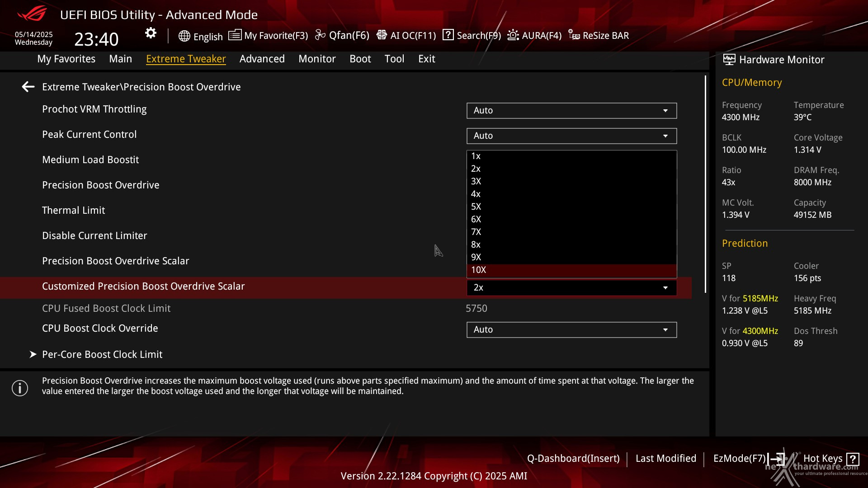Open CPU Boost Clock Override dropdown

(x=571, y=330)
